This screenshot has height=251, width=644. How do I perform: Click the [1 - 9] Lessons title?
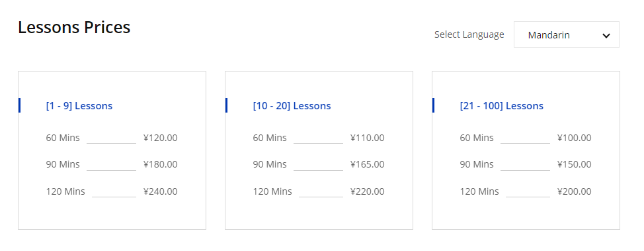79,106
